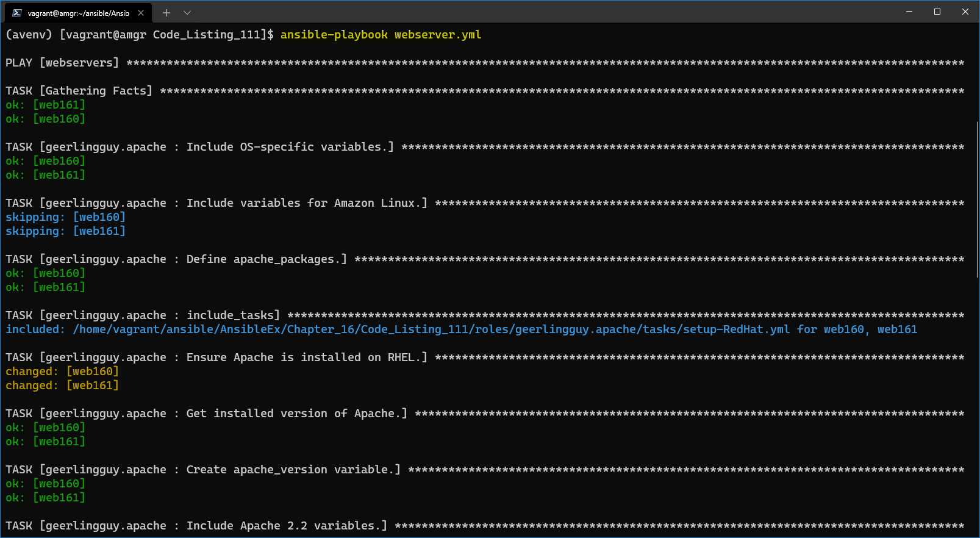The width and height of the screenshot is (980, 538).
Task: Click the (avenv) [vagrant@amgr Code_Listing_111]$ prompt
Action: (x=140, y=35)
